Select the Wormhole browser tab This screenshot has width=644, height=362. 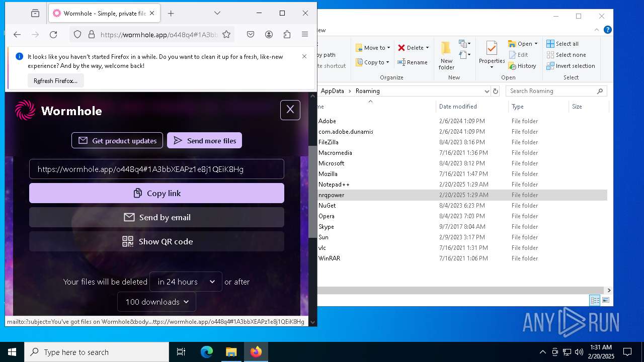pyautogui.click(x=104, y=13)
